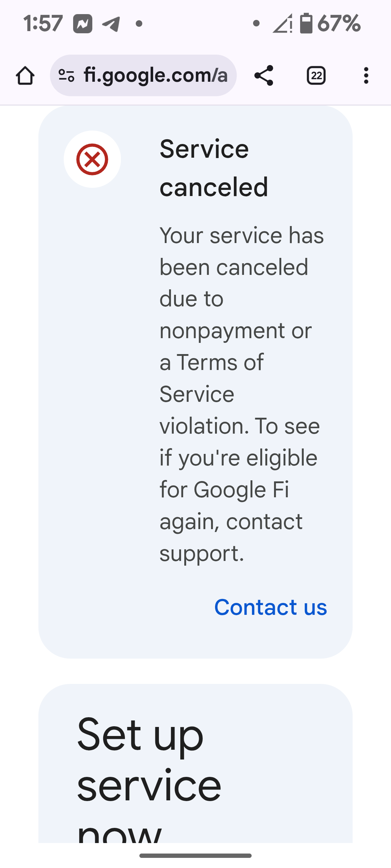Tap the 67% battery percentage text
Viewport: 391px width, 868px height.
pyautogui.click(x=339, y=24)
